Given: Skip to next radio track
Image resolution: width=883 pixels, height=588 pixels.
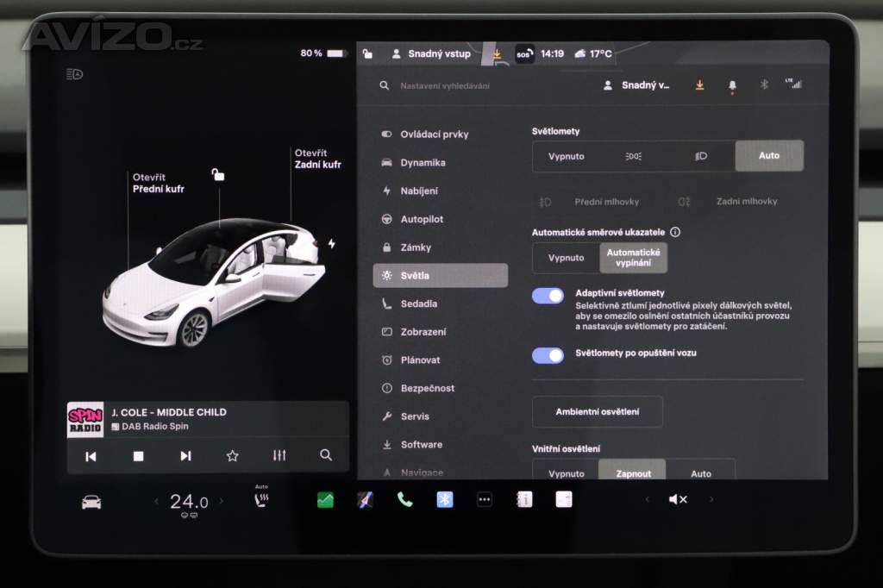Looking at the screenshot, I should pyautogui.click(x=185, y=456).
